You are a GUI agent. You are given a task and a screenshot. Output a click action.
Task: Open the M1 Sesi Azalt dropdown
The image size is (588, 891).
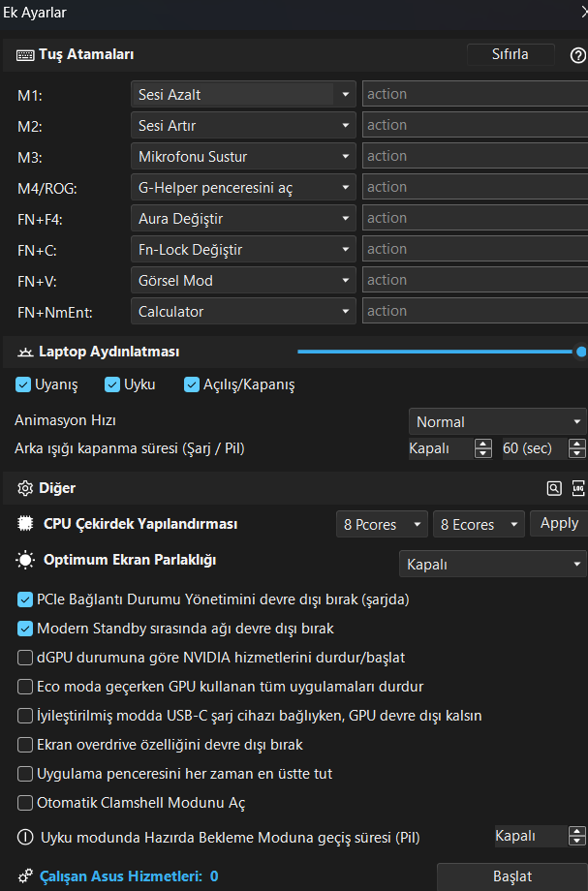(x=243, y=94)
